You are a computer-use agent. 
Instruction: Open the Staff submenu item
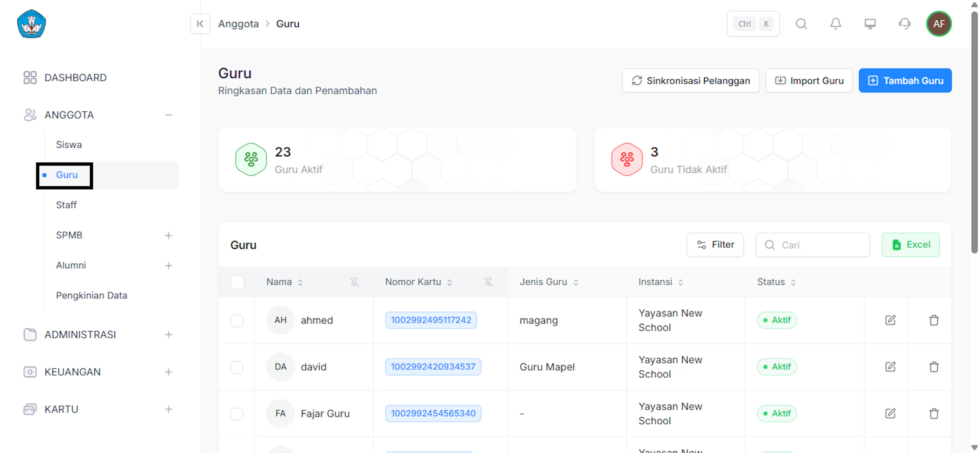66,205
